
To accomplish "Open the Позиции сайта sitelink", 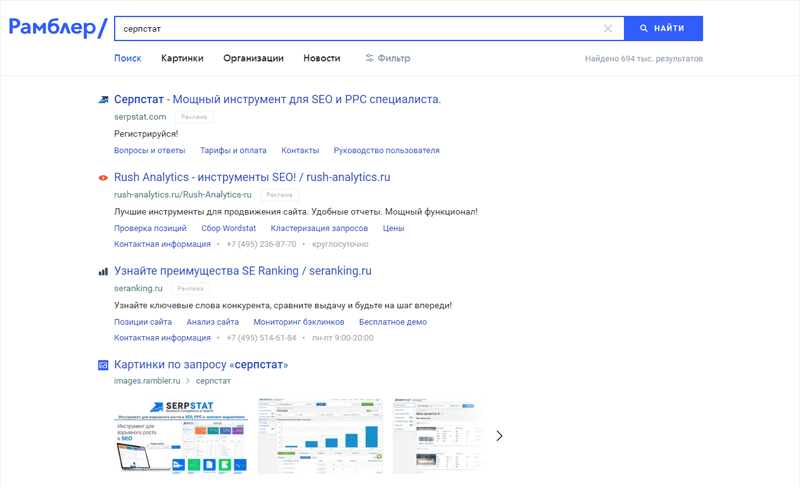I will [x=143, y=322].
